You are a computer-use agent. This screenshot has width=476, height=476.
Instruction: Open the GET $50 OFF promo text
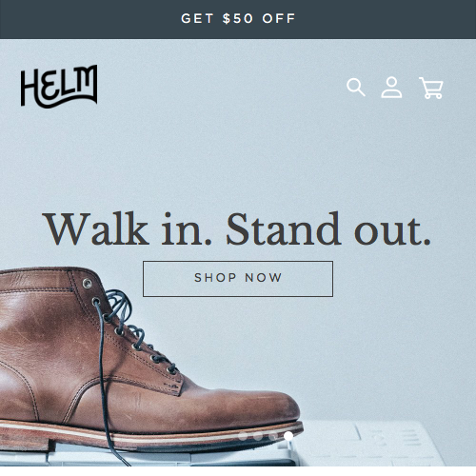tap(238, 18)
